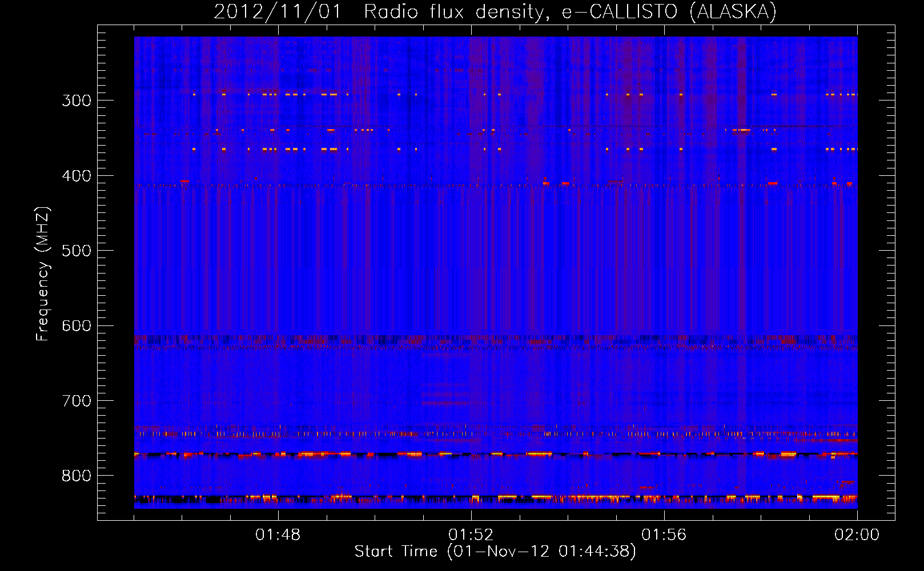924x571 pixels.
Task: Select the 700 frequency tick label
Action: tap(77, 401)
